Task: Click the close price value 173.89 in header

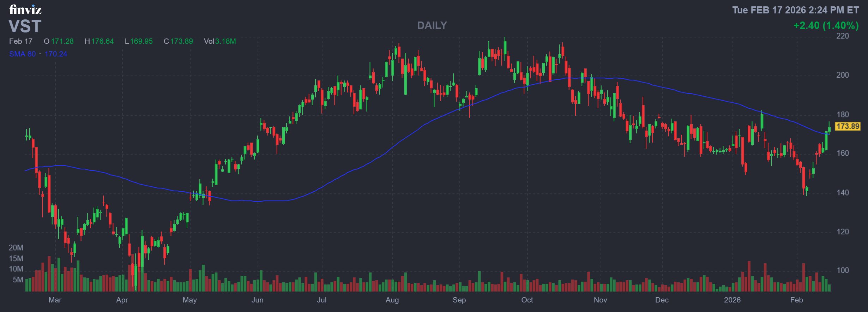Action: click(181, 41)
